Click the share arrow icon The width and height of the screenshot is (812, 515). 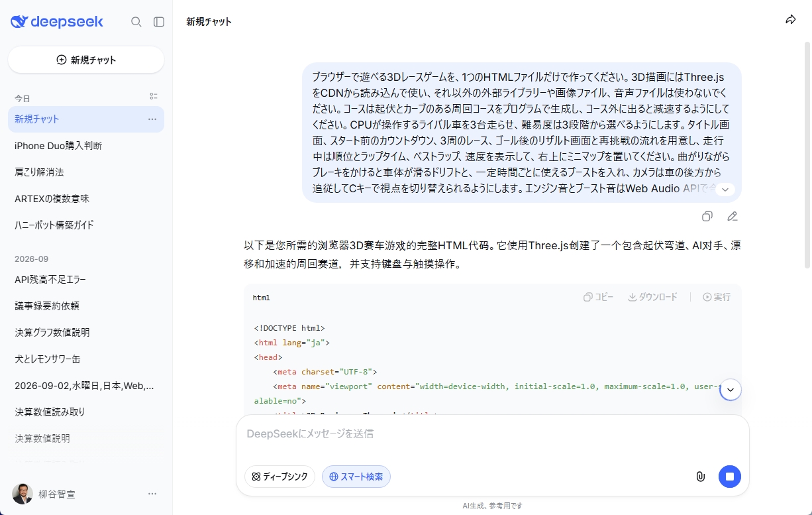click(790, 20)
